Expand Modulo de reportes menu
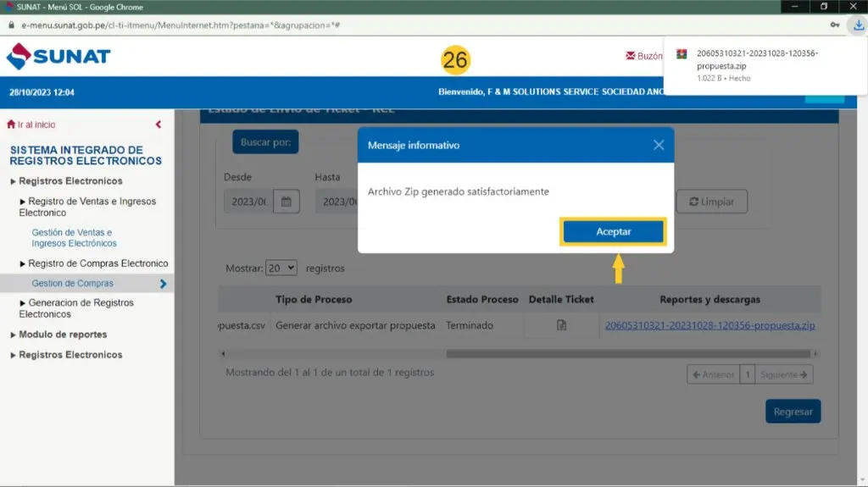The height and width of the screenshot is (487, 868). click(63, 335)
